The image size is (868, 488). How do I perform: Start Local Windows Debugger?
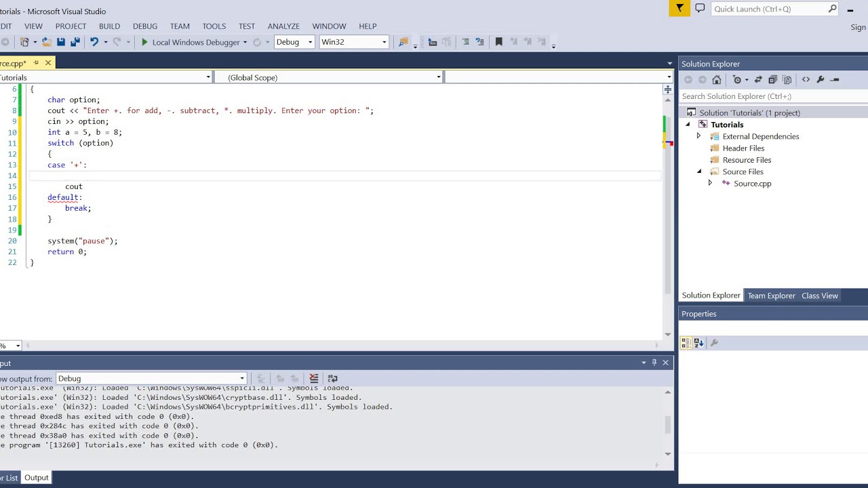(x=191, y=42)
